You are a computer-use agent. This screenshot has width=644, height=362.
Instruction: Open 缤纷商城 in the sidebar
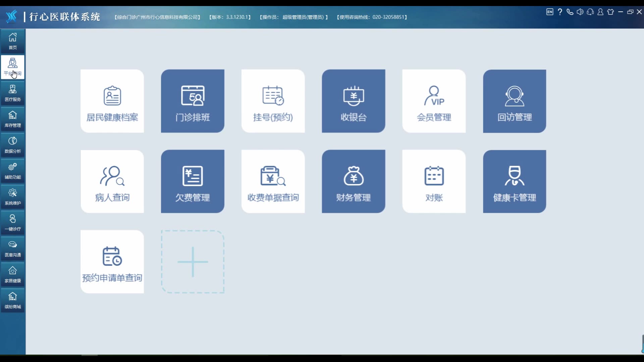[x=13, y=300]
